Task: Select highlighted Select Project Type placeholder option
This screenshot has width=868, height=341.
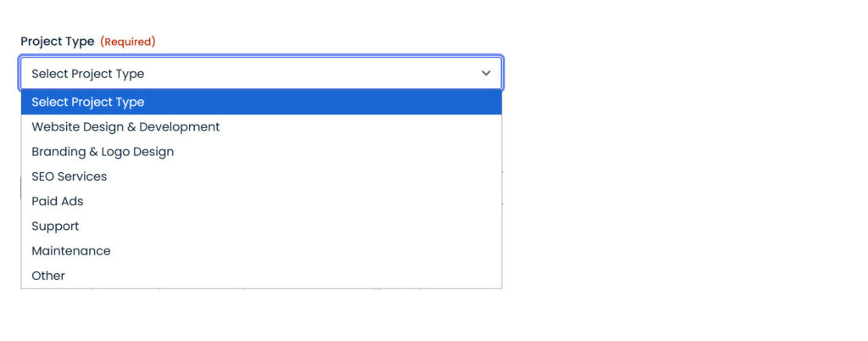Action: click(261, 102)
